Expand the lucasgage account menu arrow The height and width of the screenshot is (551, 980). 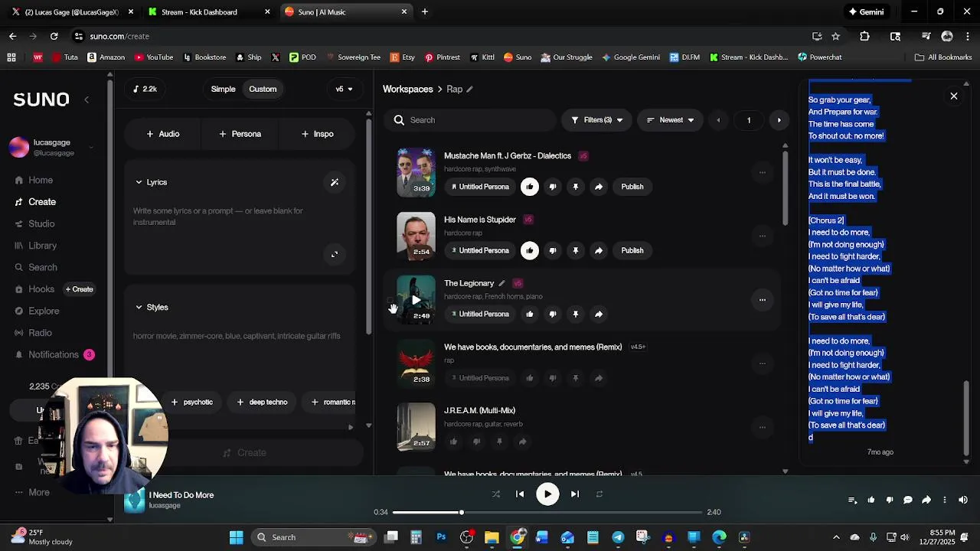tap(91, 147)
